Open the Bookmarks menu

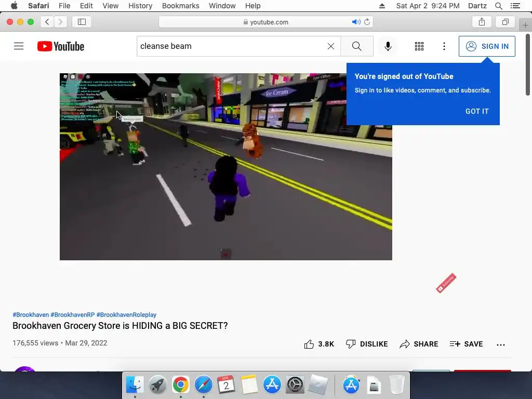[x=180, y=6]
